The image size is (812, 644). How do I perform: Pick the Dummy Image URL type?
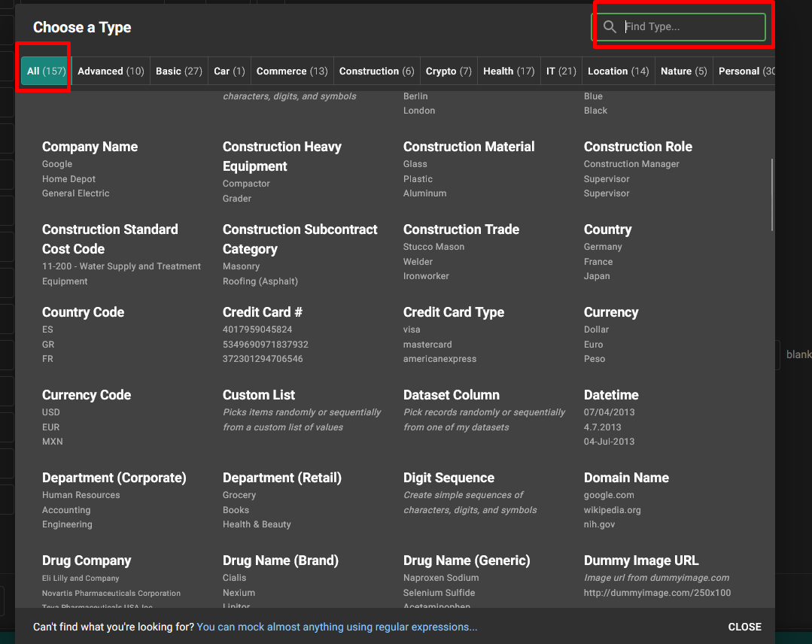641,561
